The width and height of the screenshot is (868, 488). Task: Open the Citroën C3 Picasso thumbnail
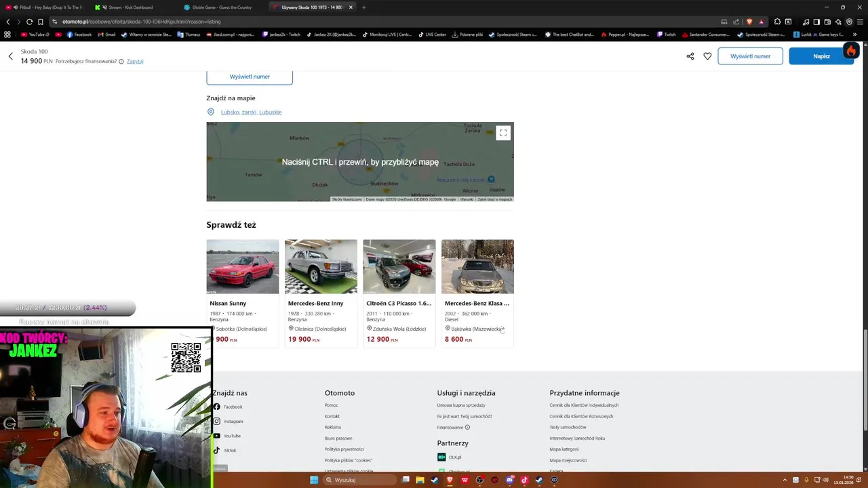(399, 266)
